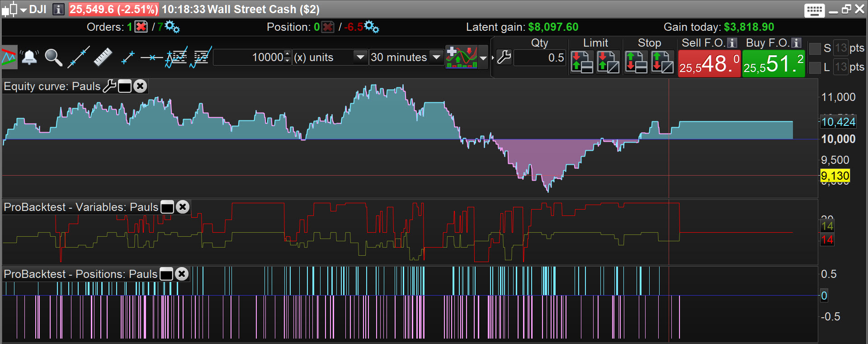Image resolution: width=868 pixels, height=344 pixels.
Task: Expand the chart style dropdown beside DJI
Action: click(x=23, y=10)
